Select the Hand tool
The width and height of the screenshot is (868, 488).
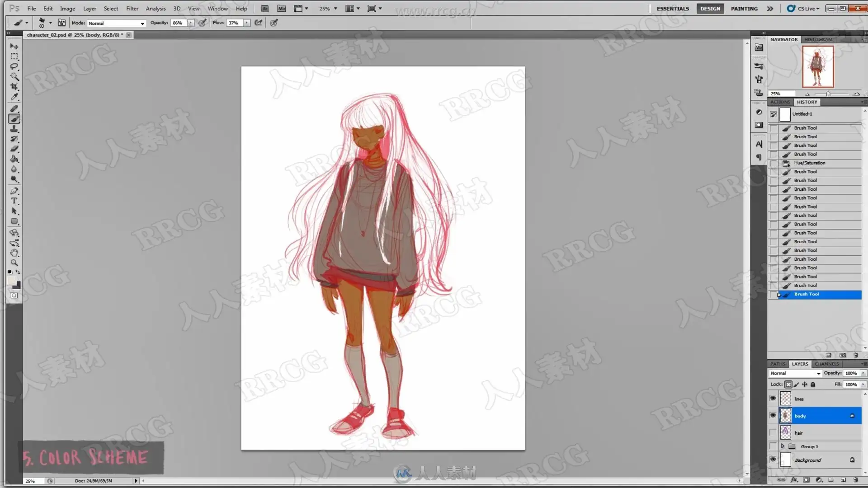tap(14, 253)
